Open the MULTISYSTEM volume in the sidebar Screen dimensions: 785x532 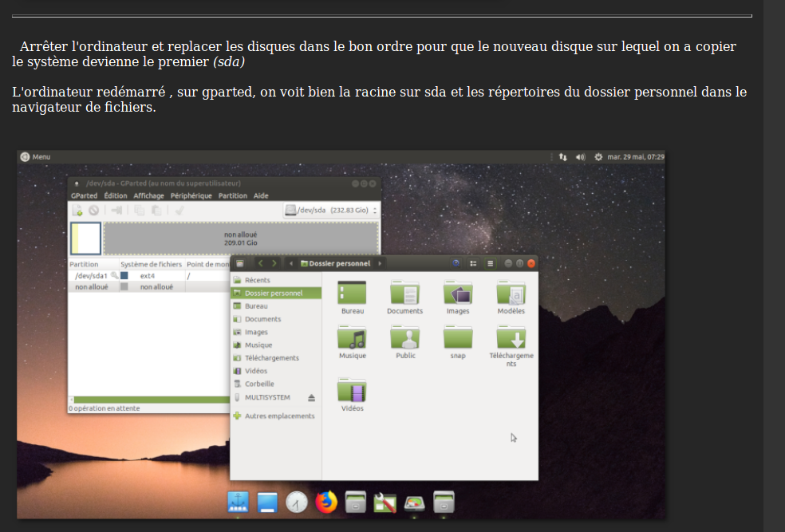(268, 397)
